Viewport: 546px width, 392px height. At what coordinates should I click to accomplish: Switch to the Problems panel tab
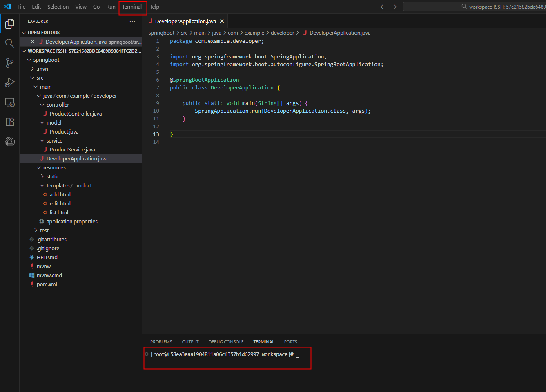(161, 342)
